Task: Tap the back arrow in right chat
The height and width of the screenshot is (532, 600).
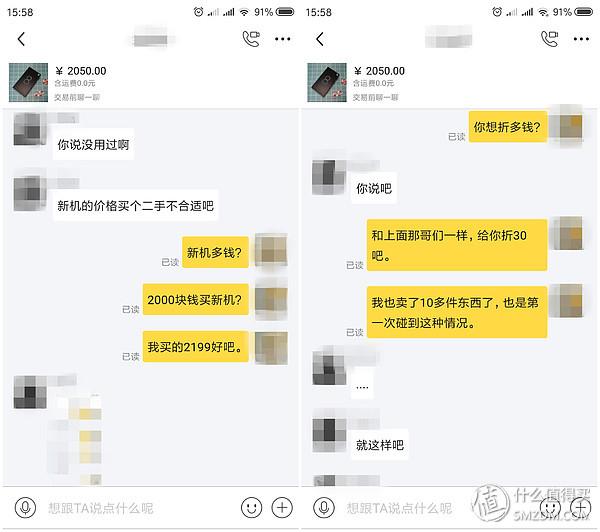Action: click(x=320, y=39)
